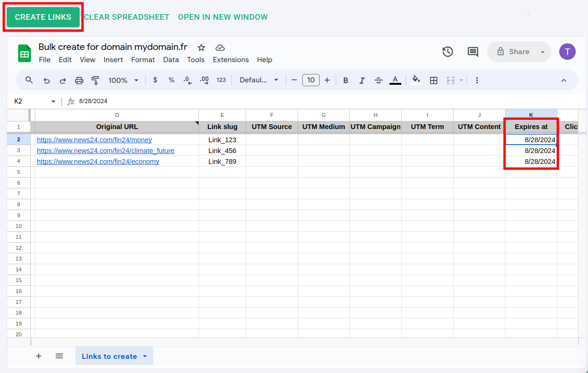Screen dimensions: 588x373
Task: Open the Links to create tab dropdown arrow
Action: [145, 356]
